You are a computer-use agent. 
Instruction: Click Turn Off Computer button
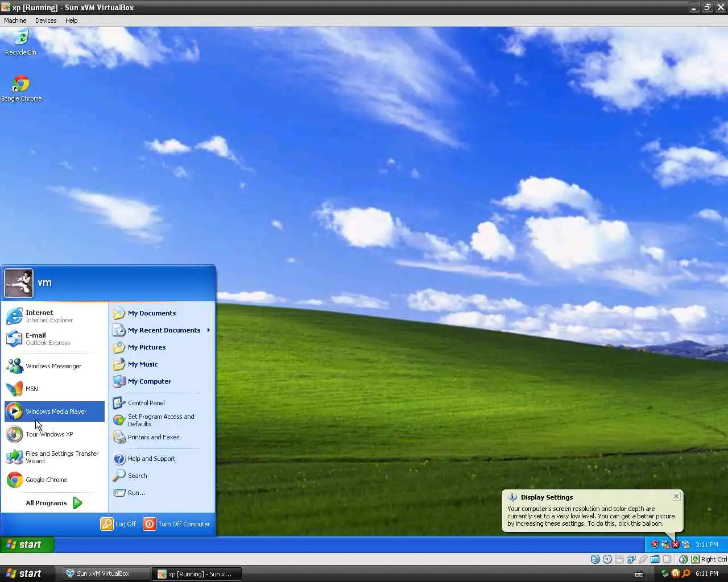point(177,524)
